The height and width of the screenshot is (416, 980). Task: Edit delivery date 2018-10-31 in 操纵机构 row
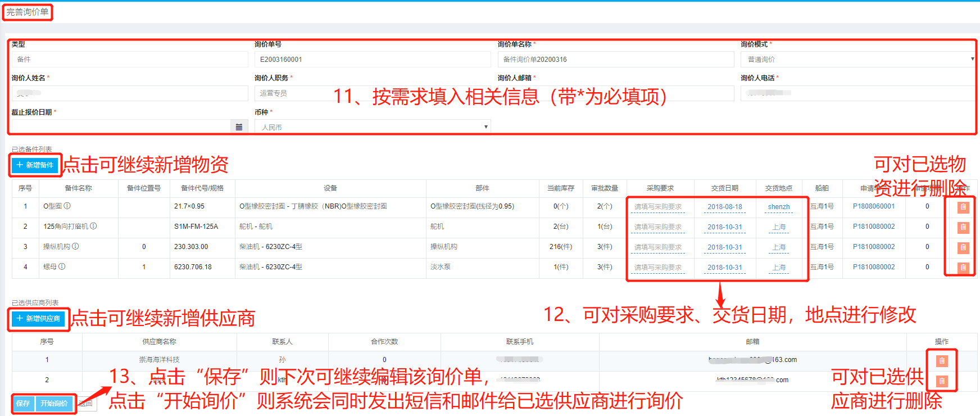point(725,247)
